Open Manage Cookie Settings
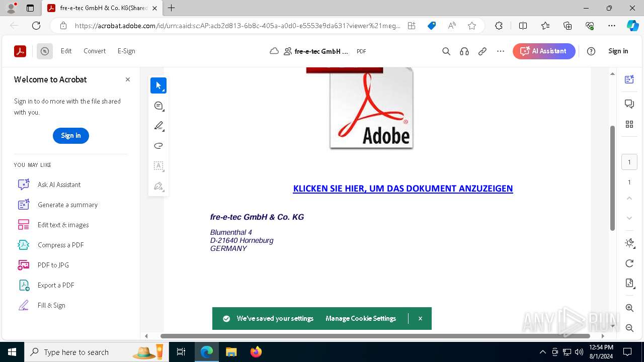644x362 pixels. pos(361,319)
